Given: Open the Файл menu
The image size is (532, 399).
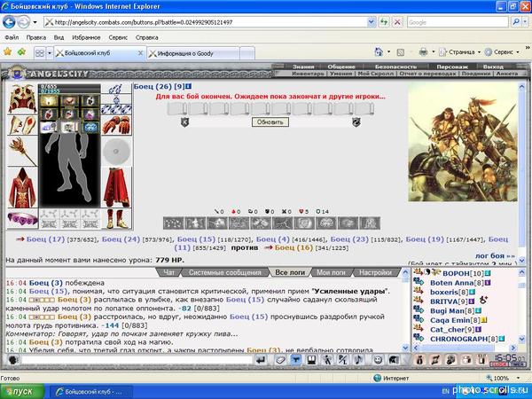Looking at the screenshot, I should (12, 37).
